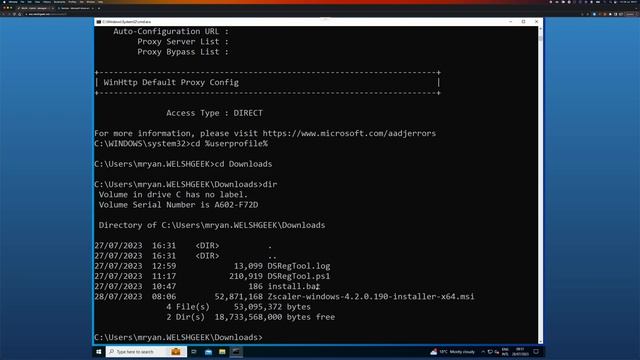This screenshot has height=360, width=640.
Task: Click the Zscaler-windows-4.2.0.190-installer-x64.msi file name
Action: click(371, 297)
